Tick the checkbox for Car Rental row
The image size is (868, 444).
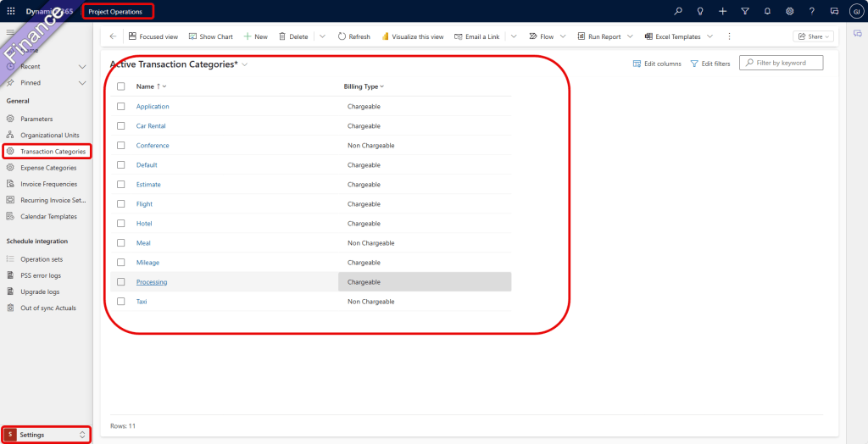(x=120, y=126)
